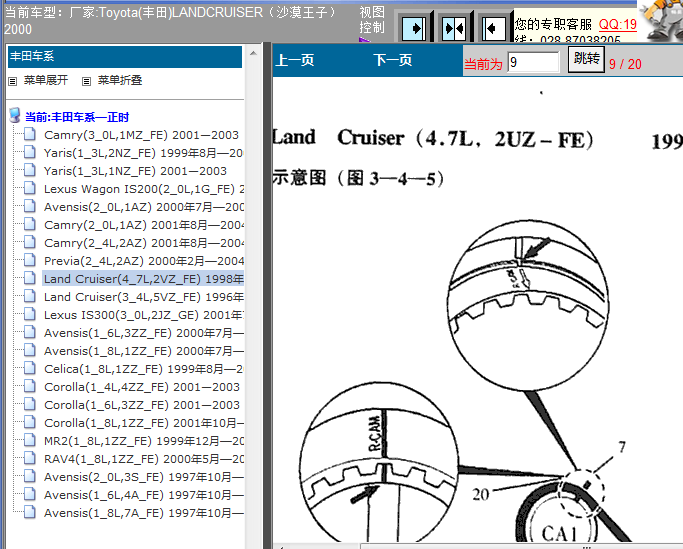The image size is (683, 549).
Task: Click the 跳转 jump button
Action: click(586, 59)
